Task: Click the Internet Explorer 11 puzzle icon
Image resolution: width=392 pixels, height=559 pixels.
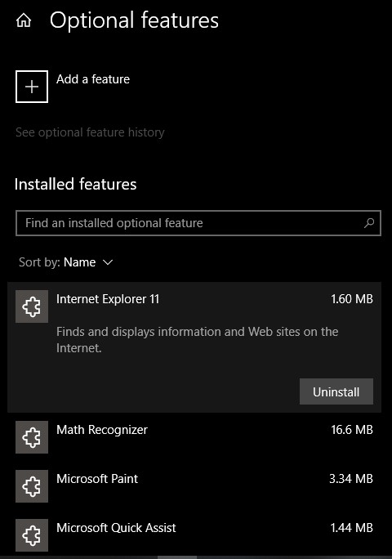Action: point(32,306)
